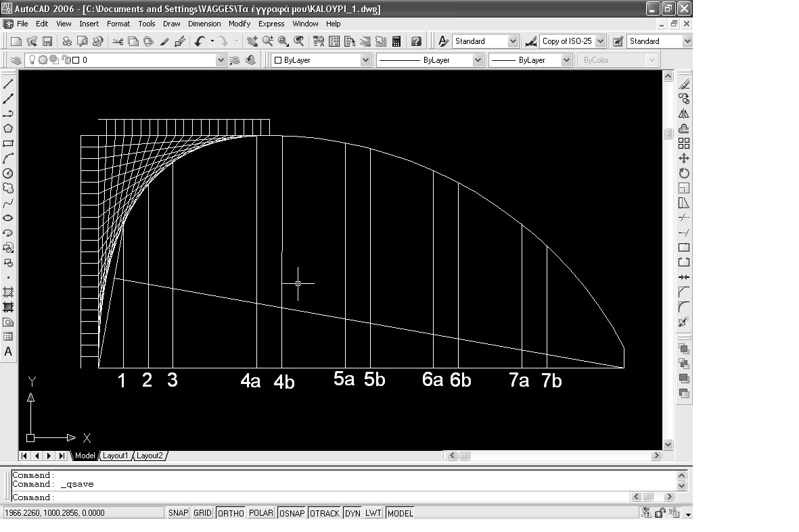The image size is (799, 532).
Task: Expand the layer selection dropdown
Action: (x=221, y=60)
